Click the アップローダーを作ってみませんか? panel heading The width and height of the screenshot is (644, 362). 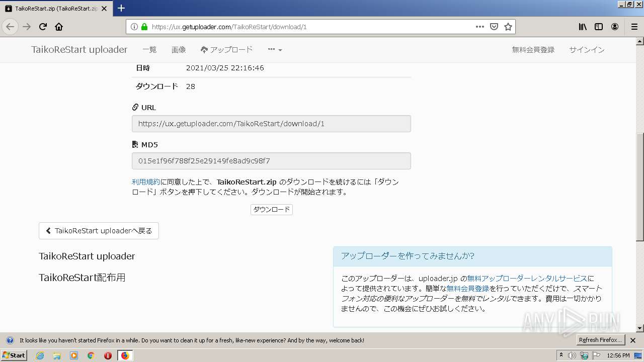408,256
